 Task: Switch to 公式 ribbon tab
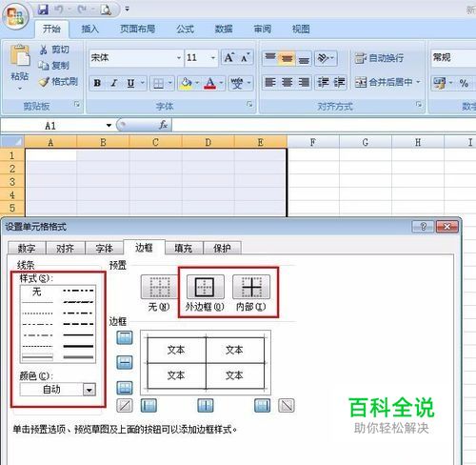pyautogui.click(x=185, y=30)
